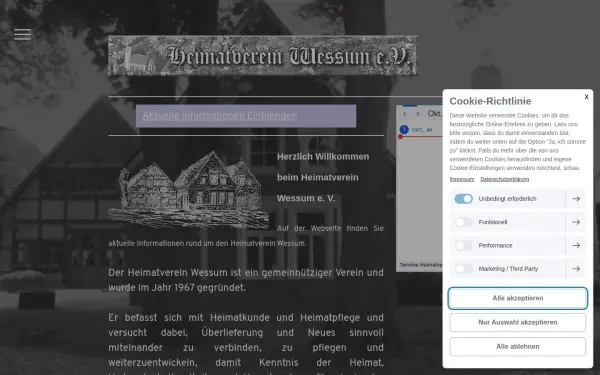This screenshot has height=375, width=600.
Task: Close the cookie policy dialog
Action: (x=586, y=97)
